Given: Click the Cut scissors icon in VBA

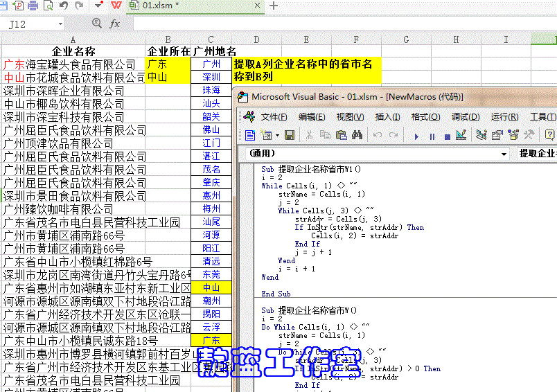Looking at the screenshot, I should click(309, 135).
